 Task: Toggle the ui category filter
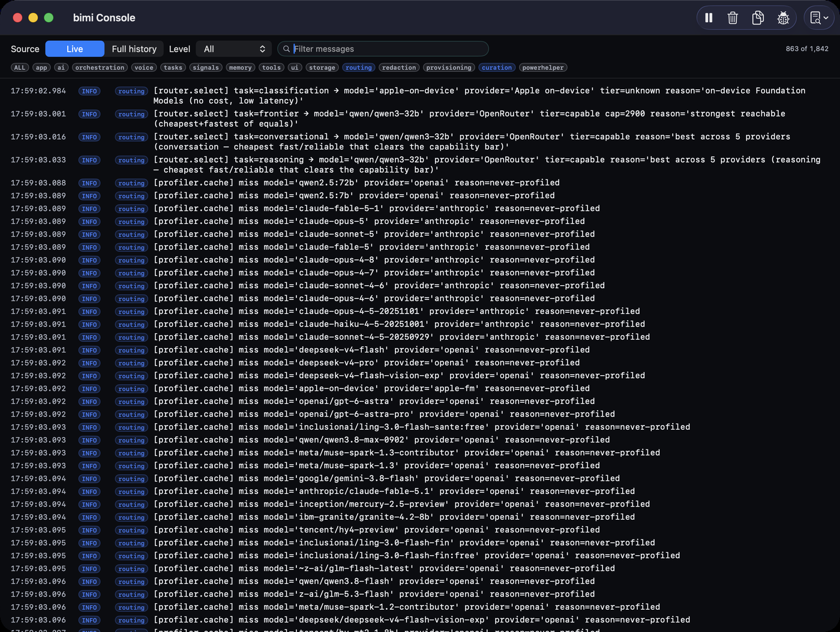click(x=295, y=68)
